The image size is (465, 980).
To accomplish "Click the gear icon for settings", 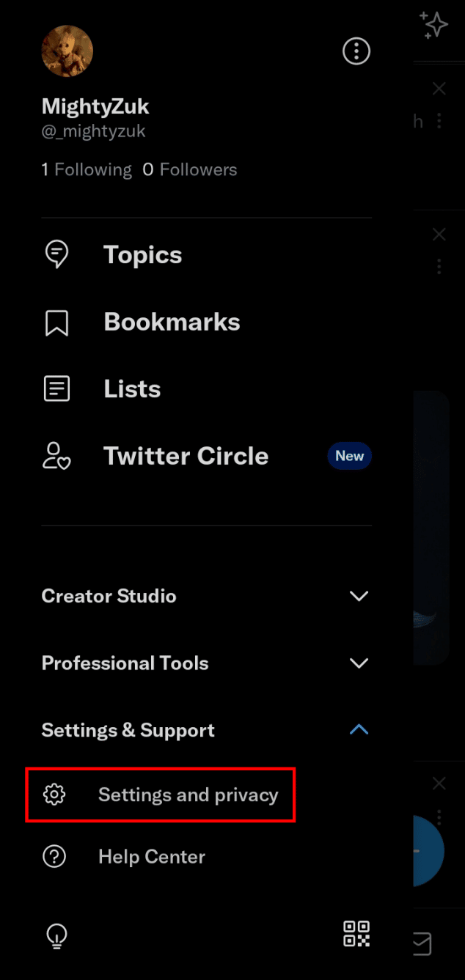I will pyautogui.click(x=54, y=795).
